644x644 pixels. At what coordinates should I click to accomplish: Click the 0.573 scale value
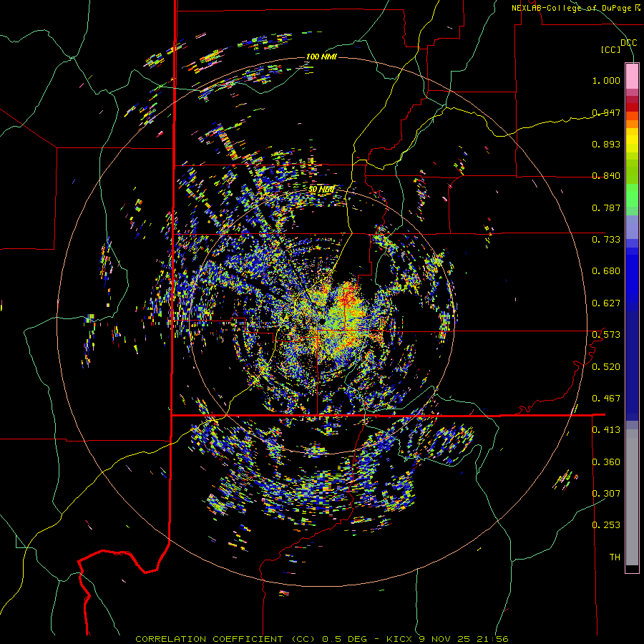coord(606,335)
